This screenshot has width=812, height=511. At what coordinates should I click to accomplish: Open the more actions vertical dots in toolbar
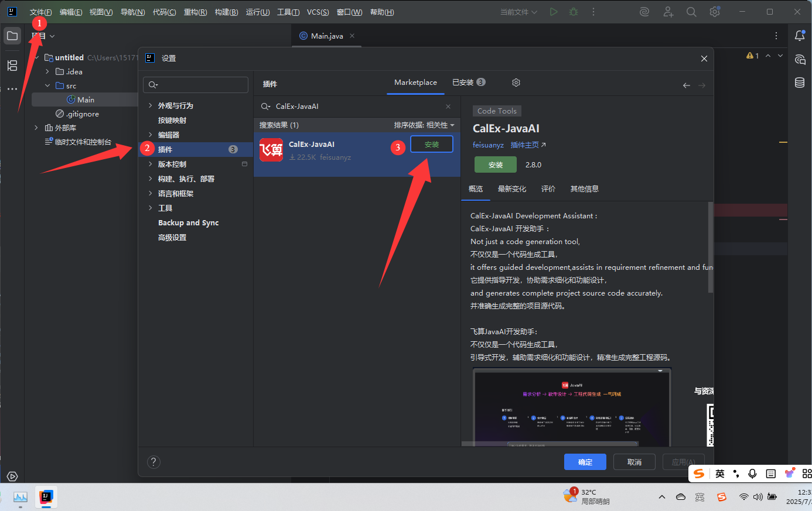pos(593,12)
